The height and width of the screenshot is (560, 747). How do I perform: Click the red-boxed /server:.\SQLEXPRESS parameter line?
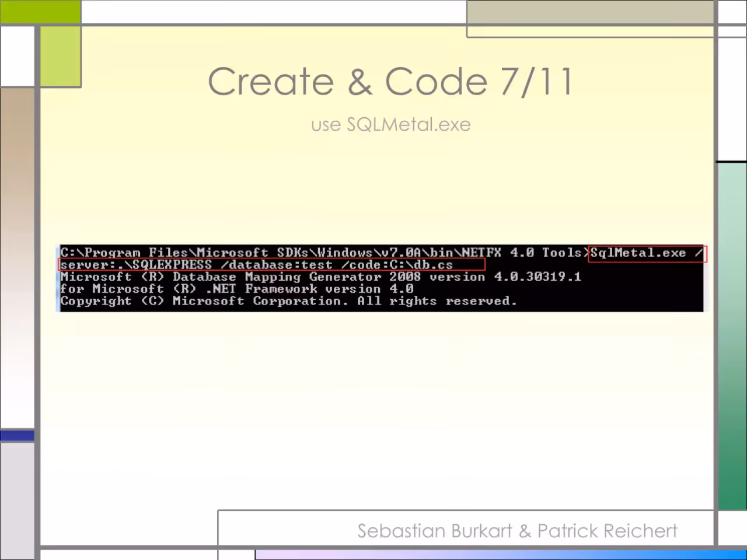coord(271,264)
